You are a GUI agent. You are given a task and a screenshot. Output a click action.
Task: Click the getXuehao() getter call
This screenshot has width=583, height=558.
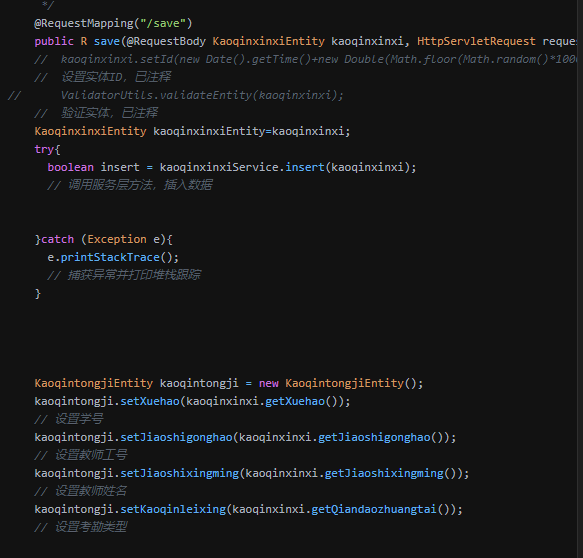(x=301, y=401)
